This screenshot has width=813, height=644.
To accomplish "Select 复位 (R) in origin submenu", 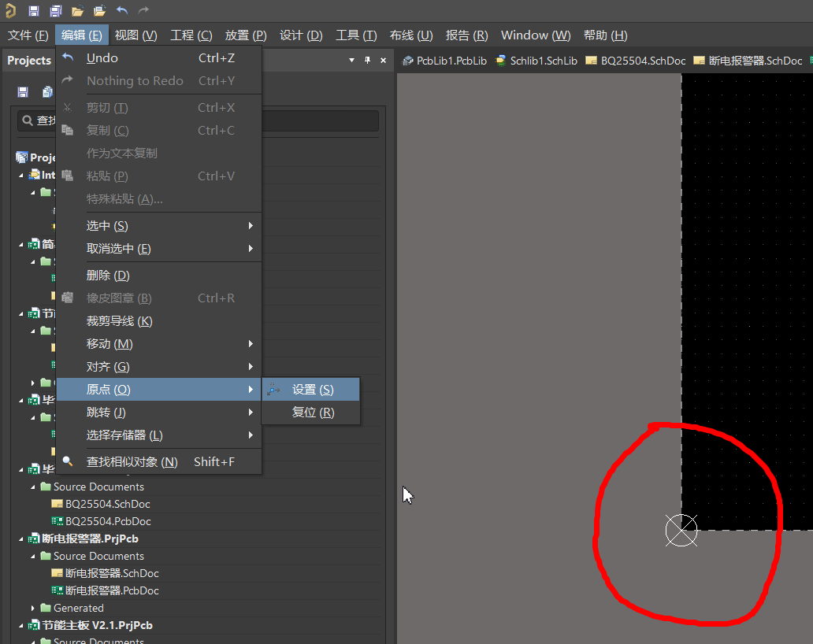I will 310,413.
